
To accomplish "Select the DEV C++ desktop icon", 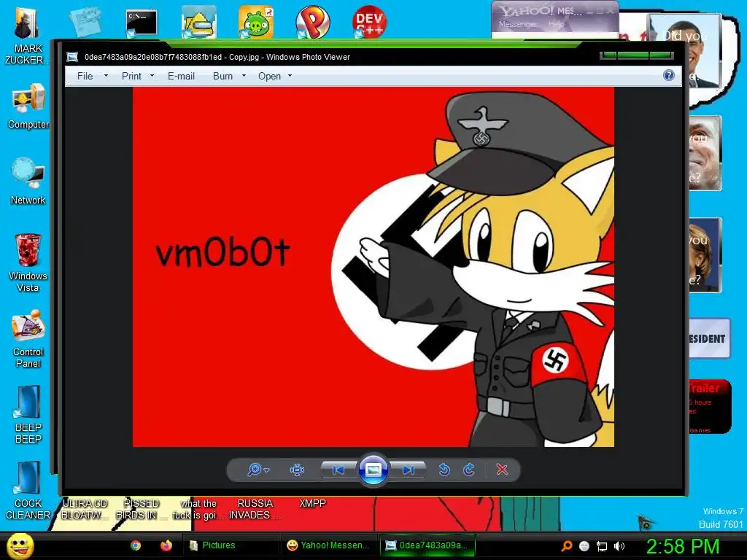I will tap(369, 22).
